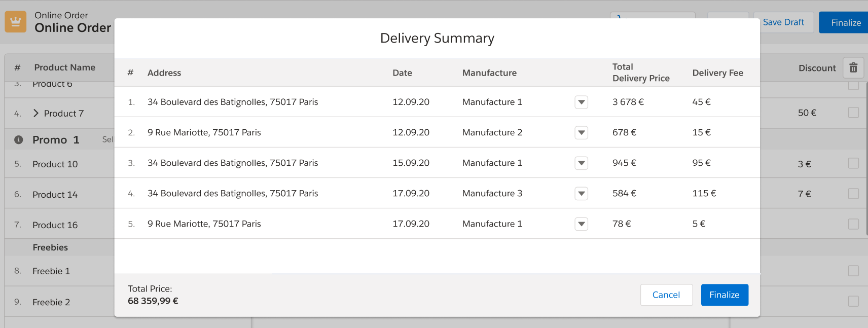868x328 pixels.
Task: Tick the checkbox on the Freebie 1 row
Action: pyautogui.click(x=853, y=271)
